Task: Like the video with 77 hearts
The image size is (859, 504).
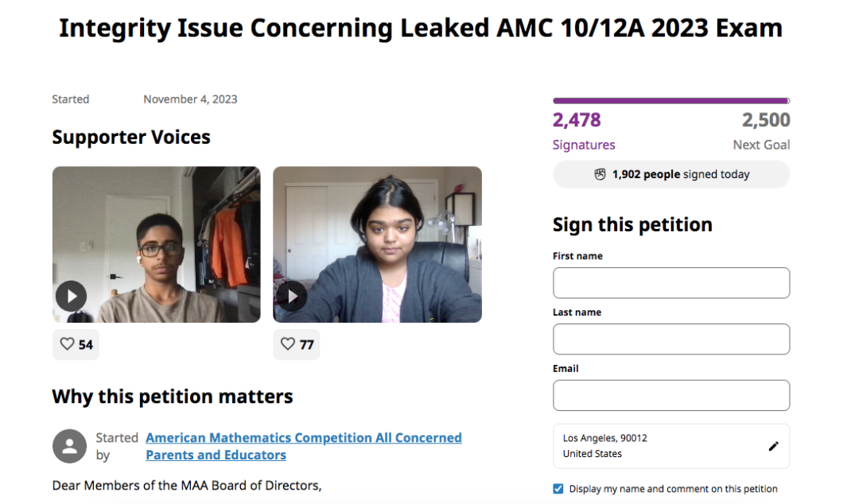Action: point(297,344)
